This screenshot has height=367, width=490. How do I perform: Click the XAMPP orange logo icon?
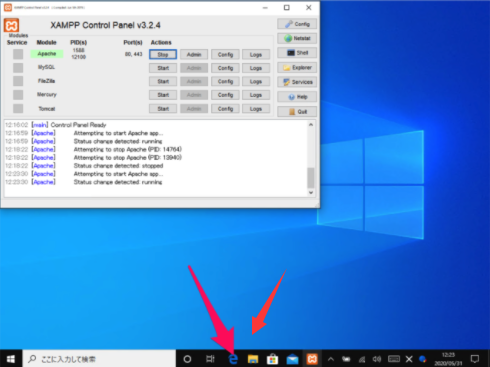coord(11,25)
